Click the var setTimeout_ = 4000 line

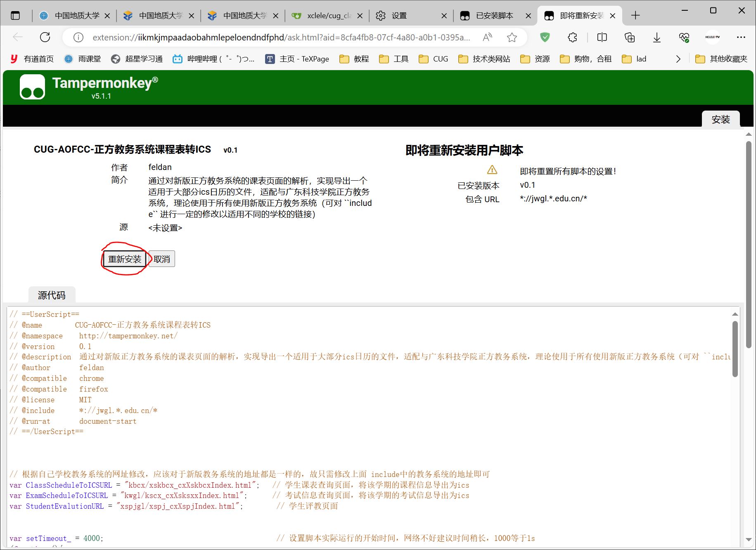(x=57, y=538)
